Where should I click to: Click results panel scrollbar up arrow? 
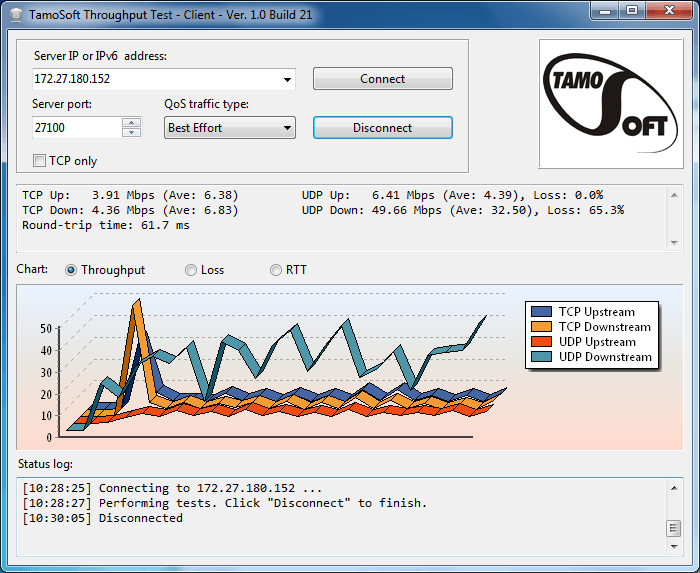(674, 195)
